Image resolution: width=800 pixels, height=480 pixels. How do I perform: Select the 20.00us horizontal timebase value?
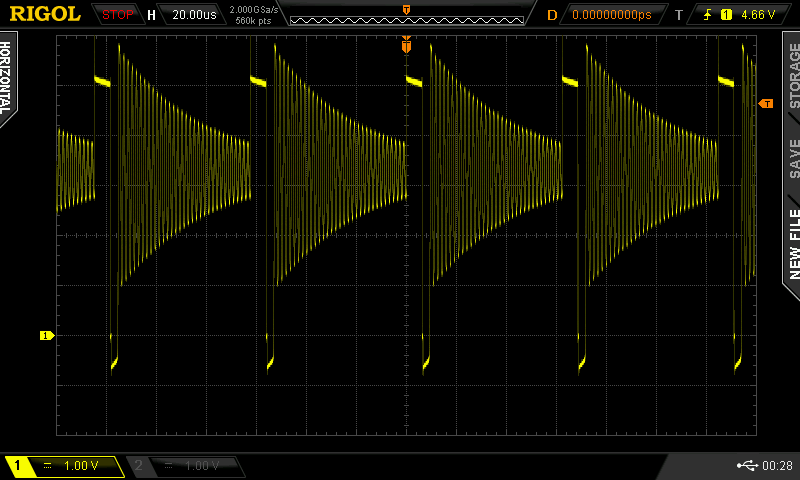(194, 15)
